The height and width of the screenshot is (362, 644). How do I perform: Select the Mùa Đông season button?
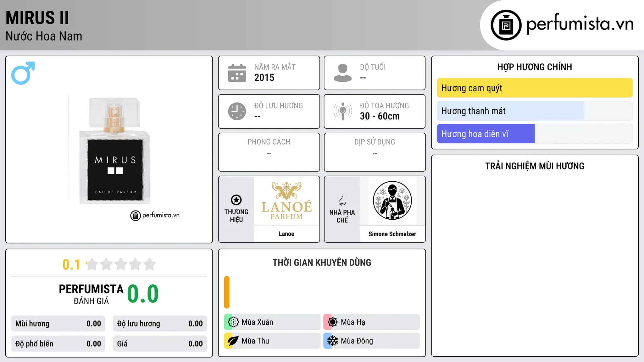371,341
